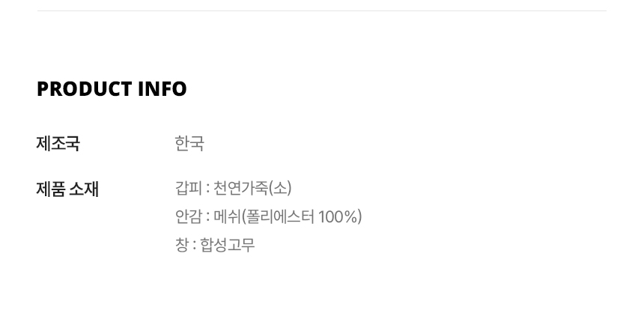Click the 갑피 upper material label
Image resolution: width=644 pixels, height=313 pixels.
click(187, 188)
